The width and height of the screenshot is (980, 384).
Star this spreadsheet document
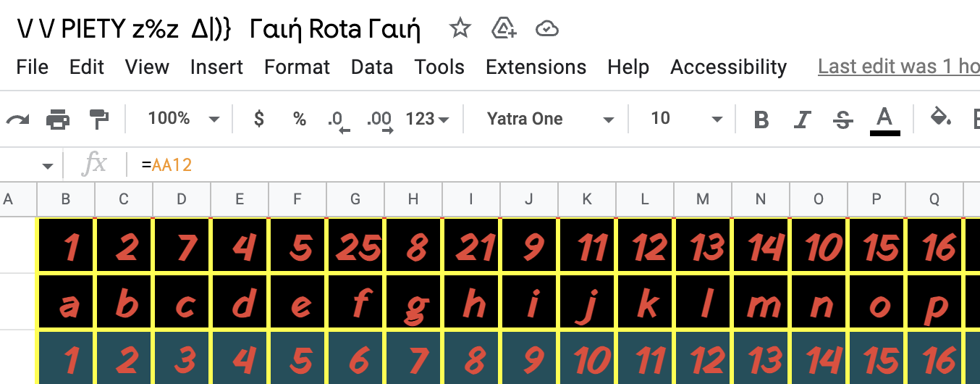tap(460, 29)
